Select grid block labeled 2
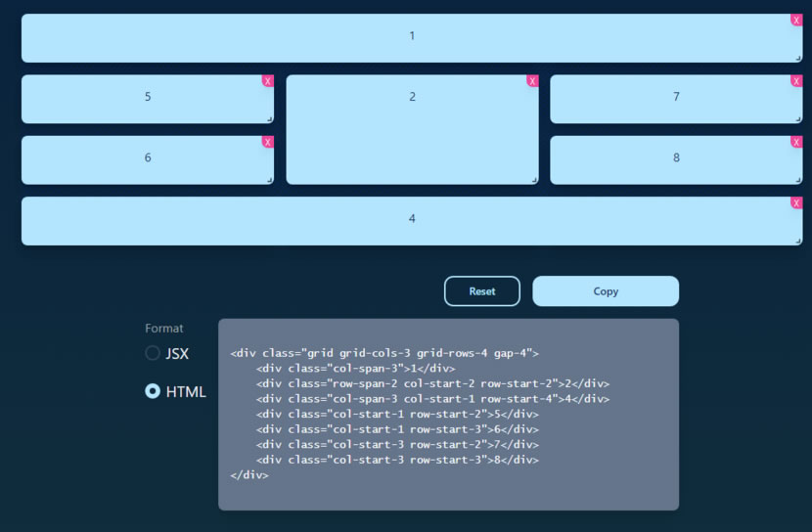The image size is (812, 532). (412, 129)
